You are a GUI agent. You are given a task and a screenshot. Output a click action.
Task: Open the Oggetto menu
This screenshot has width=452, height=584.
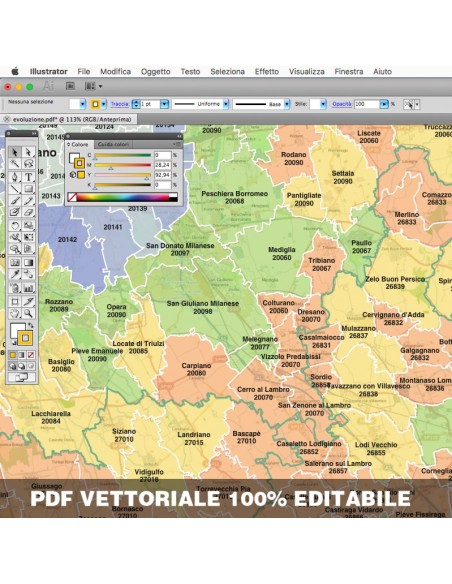pos(156,72)
